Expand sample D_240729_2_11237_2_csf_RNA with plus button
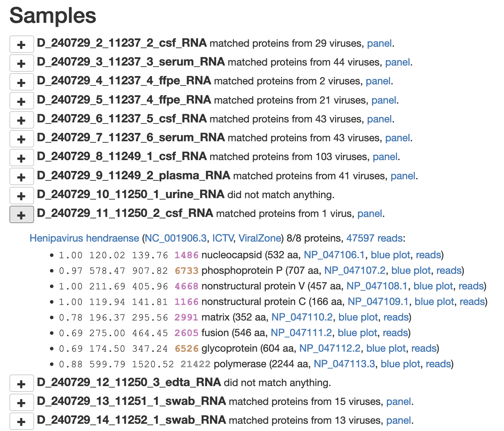The image size is (504, 431). click(21, 45)
